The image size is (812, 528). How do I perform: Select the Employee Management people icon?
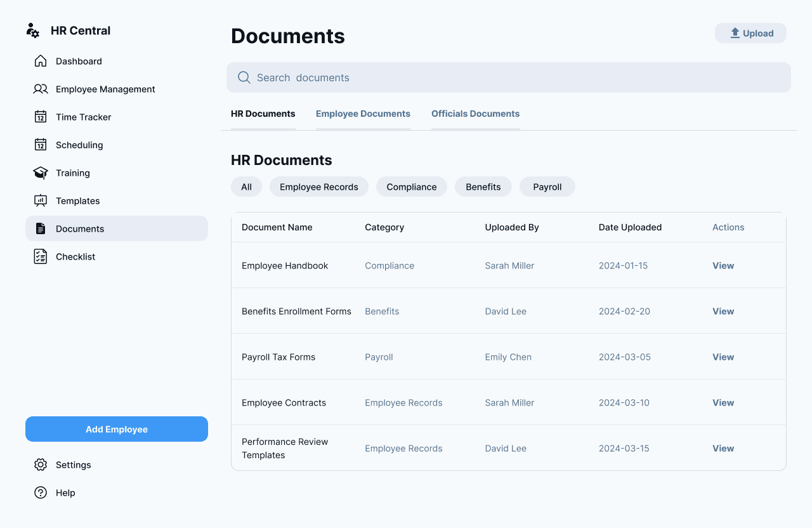click(41, 89)
